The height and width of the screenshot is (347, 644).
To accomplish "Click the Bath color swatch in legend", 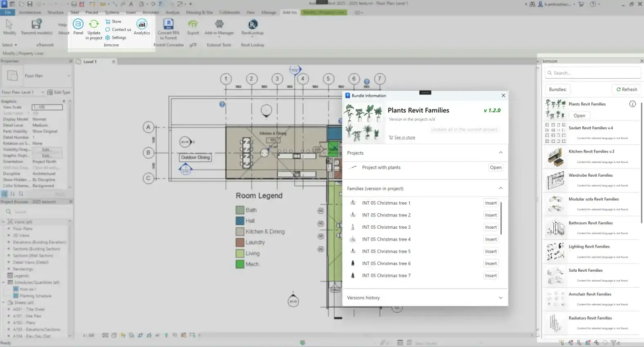I will (240, 210).
